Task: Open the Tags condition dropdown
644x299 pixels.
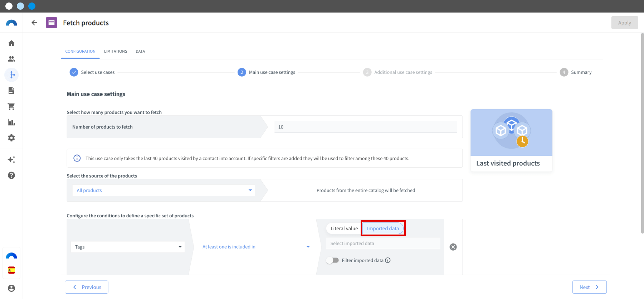Action: 128,247
